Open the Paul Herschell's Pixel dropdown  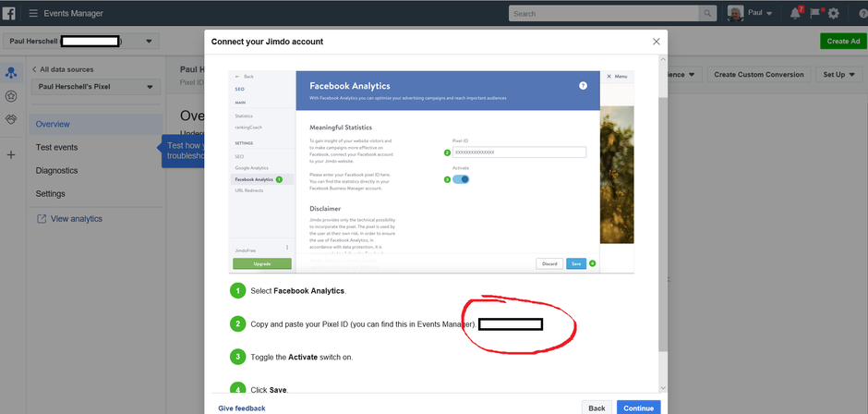tap(96, 87)
